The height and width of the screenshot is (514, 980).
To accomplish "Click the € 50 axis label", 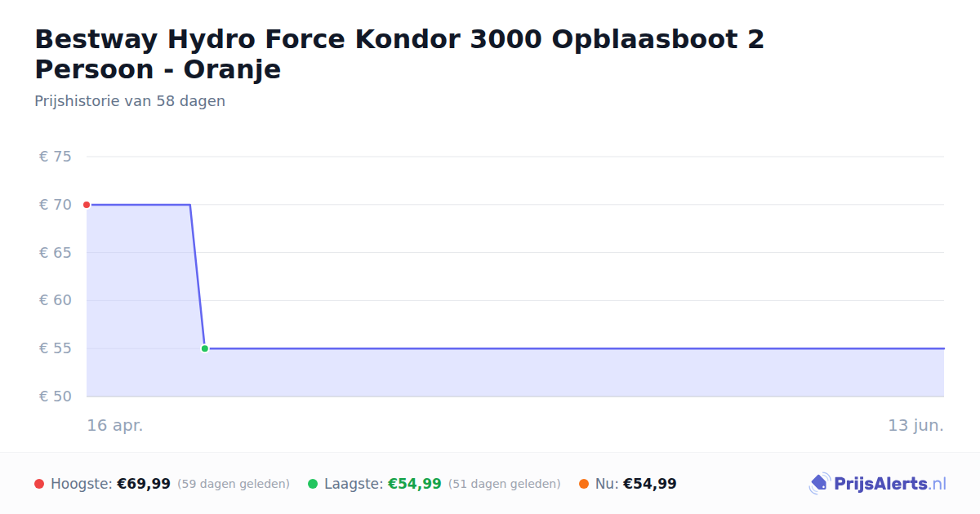I will tap(56, 397).
